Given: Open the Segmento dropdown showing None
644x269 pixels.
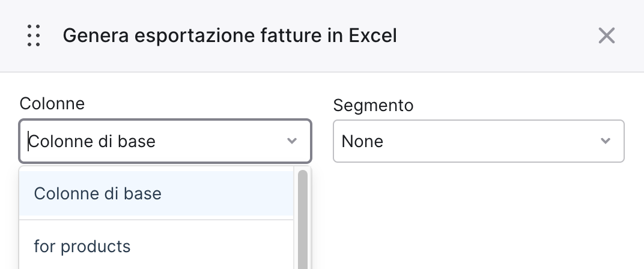Looking at the screenshot, I should (478, 141).
